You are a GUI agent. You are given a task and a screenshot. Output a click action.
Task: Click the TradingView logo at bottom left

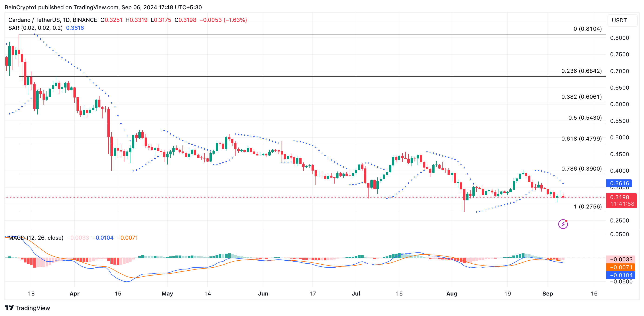(x=27, y=308)
